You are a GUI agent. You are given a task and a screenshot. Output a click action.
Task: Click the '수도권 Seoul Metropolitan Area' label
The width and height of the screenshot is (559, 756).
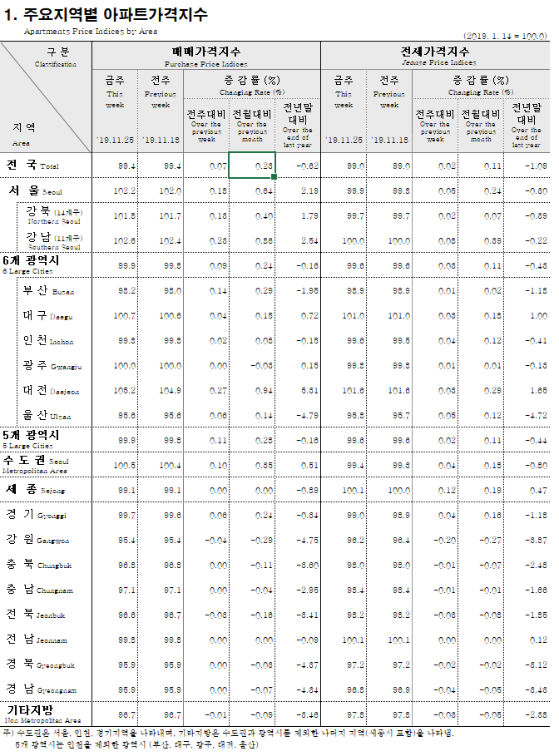(x=36, y=465)
